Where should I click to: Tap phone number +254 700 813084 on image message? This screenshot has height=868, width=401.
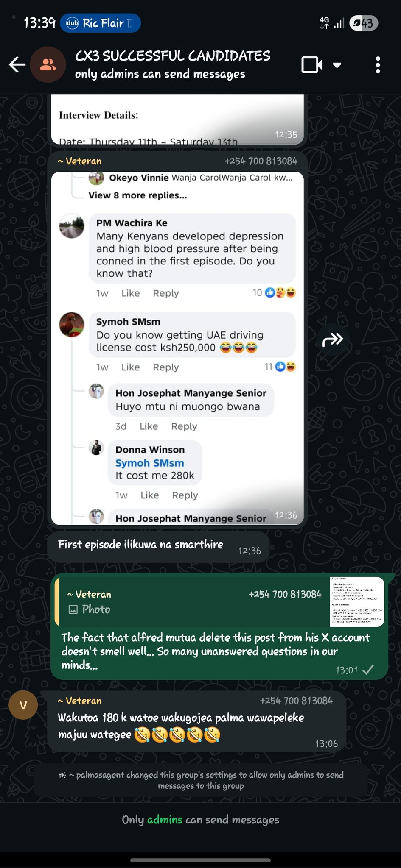[x=261, y=161]
